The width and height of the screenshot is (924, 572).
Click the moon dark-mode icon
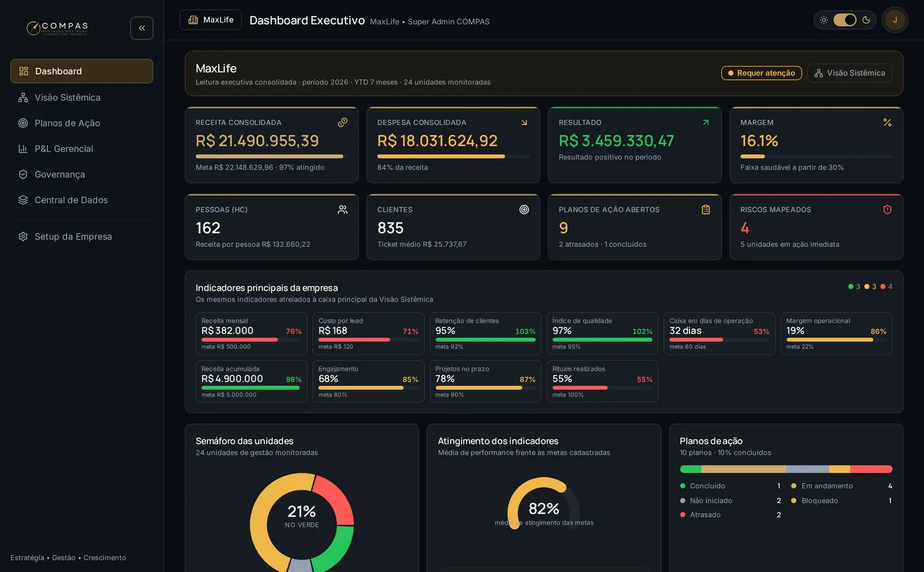(x=866, y=20)
